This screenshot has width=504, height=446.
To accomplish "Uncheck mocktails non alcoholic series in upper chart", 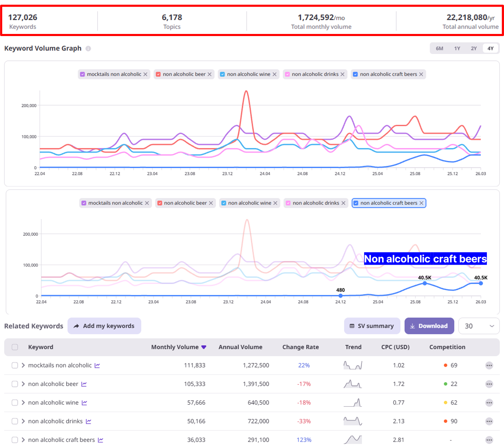I will pyautogui.click(x=83, y=74).
